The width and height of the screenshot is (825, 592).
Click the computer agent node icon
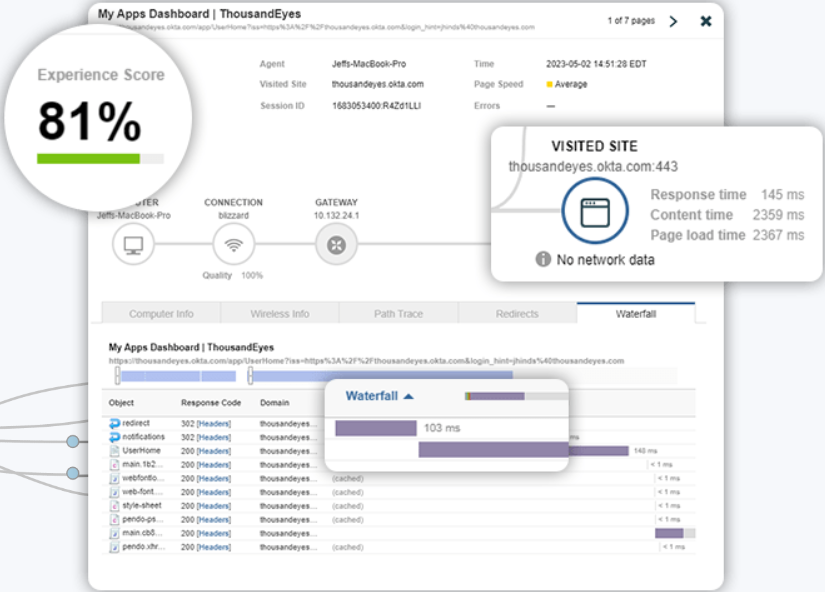coord(133,245)
